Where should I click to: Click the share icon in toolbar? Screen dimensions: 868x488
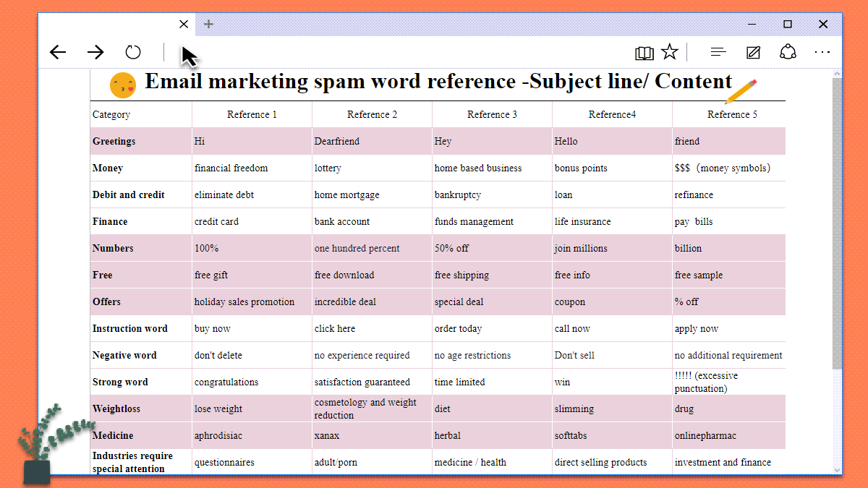click(x=788, y=52)
